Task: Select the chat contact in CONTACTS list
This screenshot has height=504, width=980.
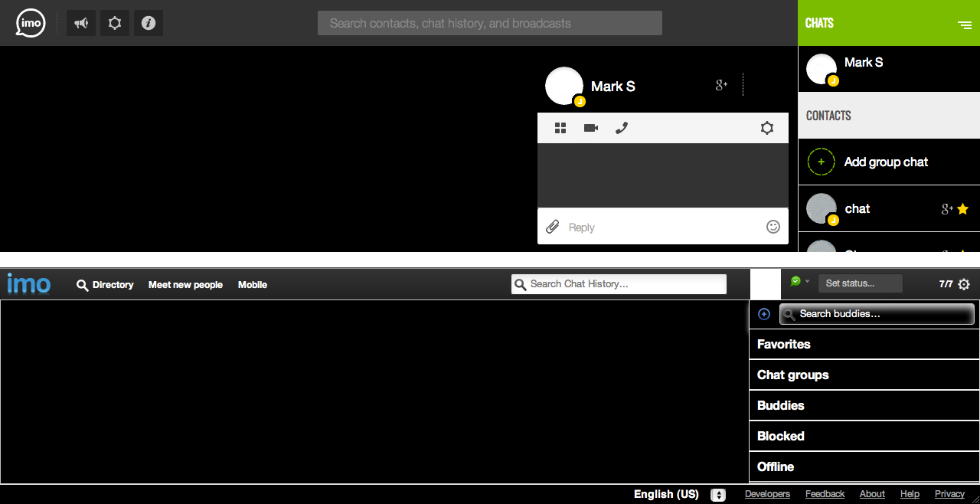Action: click(x=889, y=208)
